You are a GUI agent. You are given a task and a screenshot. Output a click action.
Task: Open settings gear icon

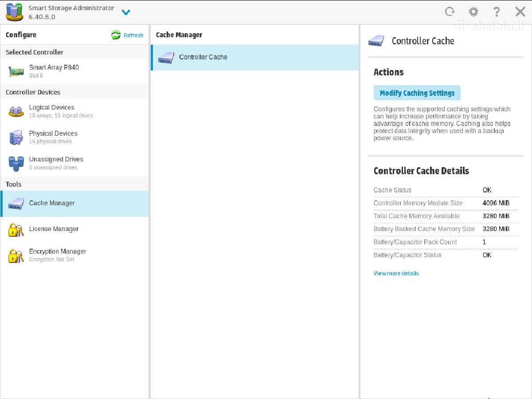pyautogui.click(x=473, y=12)
